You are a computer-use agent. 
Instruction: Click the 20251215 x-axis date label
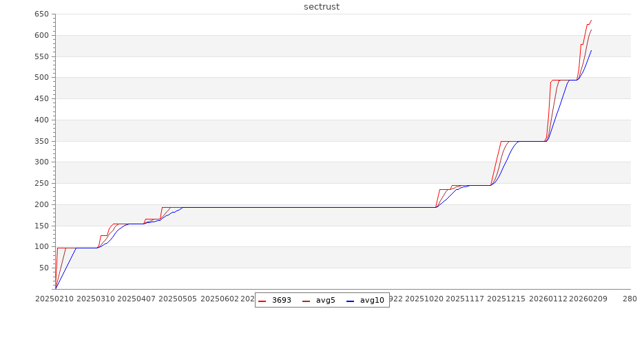[x=506, y=299]
